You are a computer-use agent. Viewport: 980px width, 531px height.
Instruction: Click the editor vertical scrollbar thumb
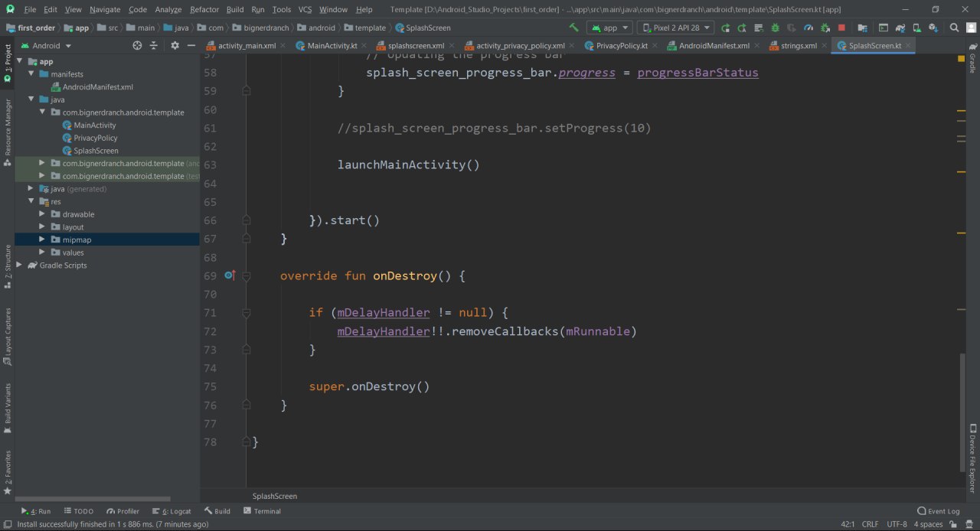962,412
